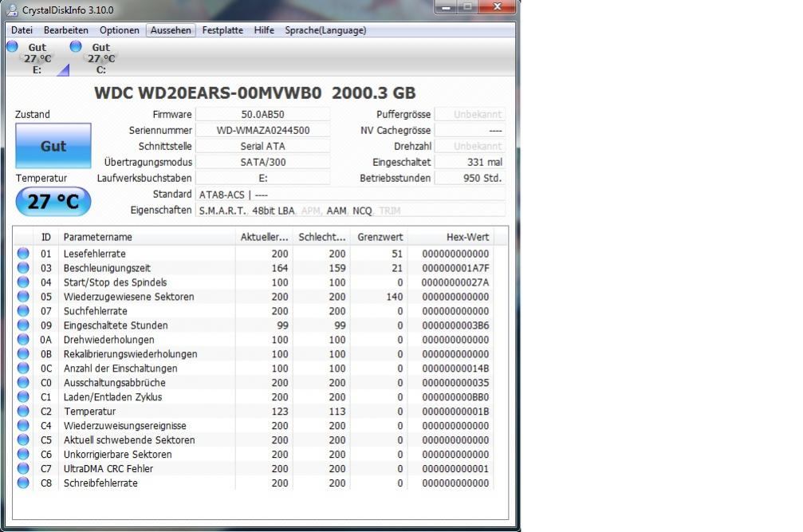The width and height of the screenshot is (803, 532).
Task: Click the Laufwerksbuchstaben field E:
Action: tap(262, 178)
